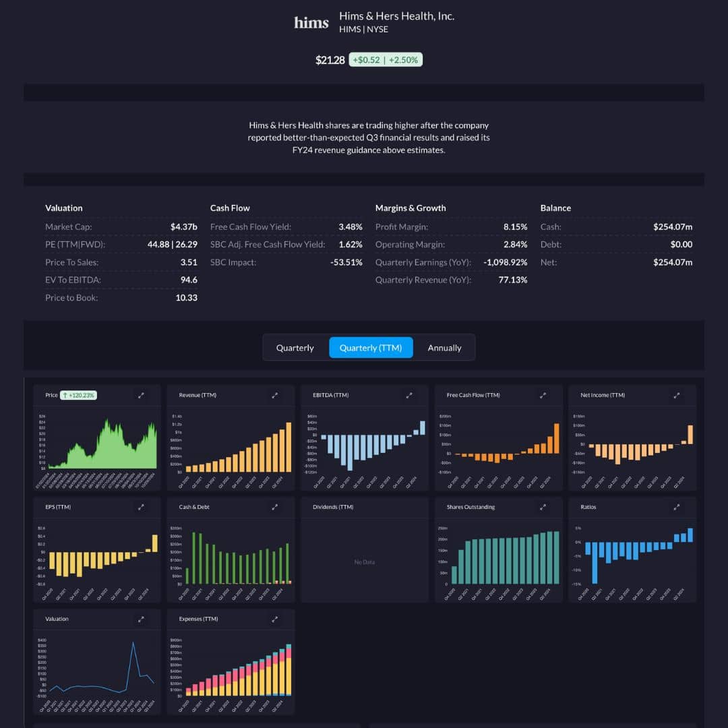728x728 pixels.
Task: Switch to the Annually view
Action: coord(444,348)
